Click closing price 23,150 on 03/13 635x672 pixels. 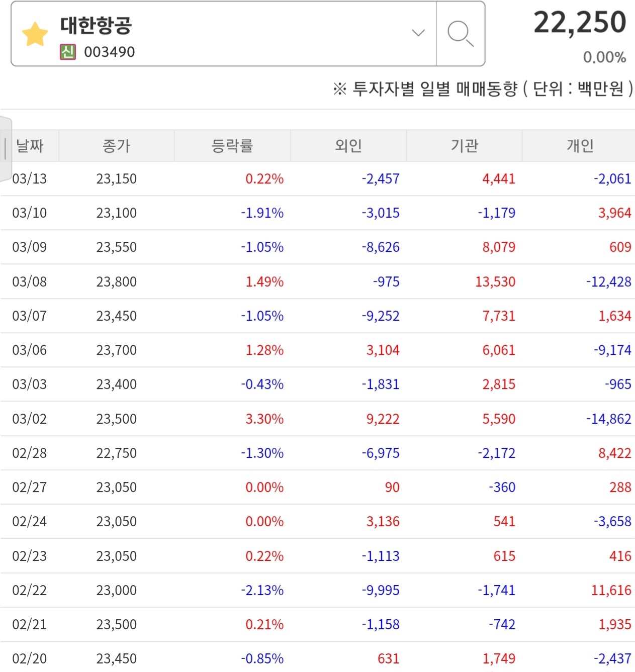[x=117, y=179]
